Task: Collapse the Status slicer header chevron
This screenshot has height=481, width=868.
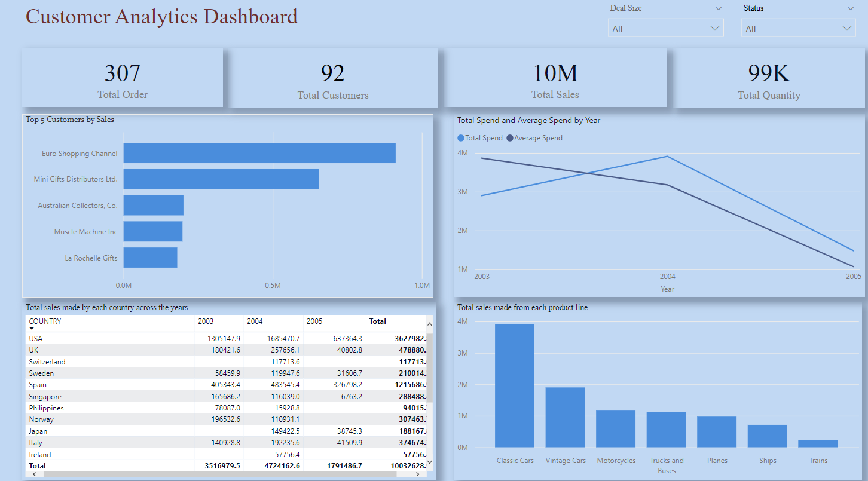Action: coord(851,8)
